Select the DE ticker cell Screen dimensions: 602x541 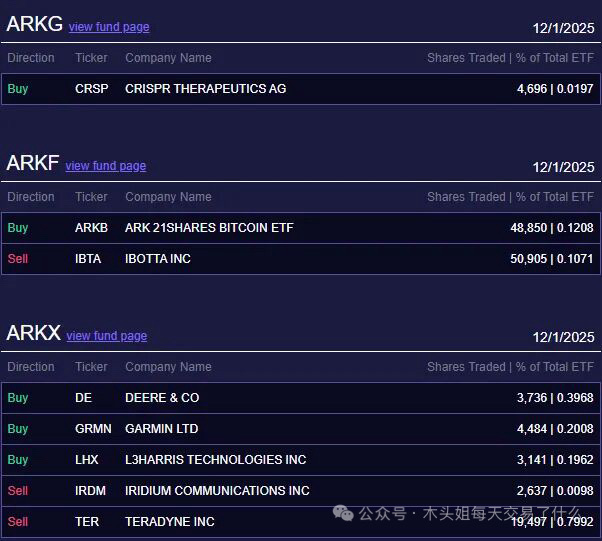pyautogui.click(x=83, y=398)
